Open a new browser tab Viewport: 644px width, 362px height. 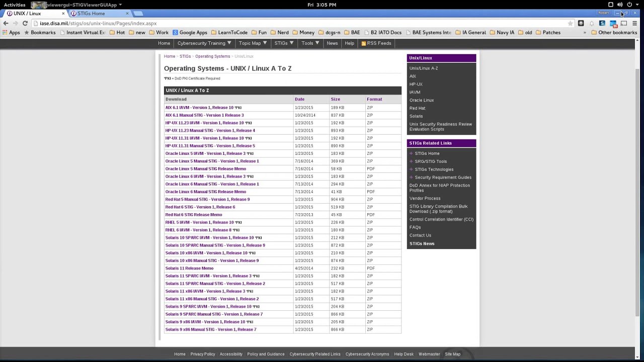[138, 14]
